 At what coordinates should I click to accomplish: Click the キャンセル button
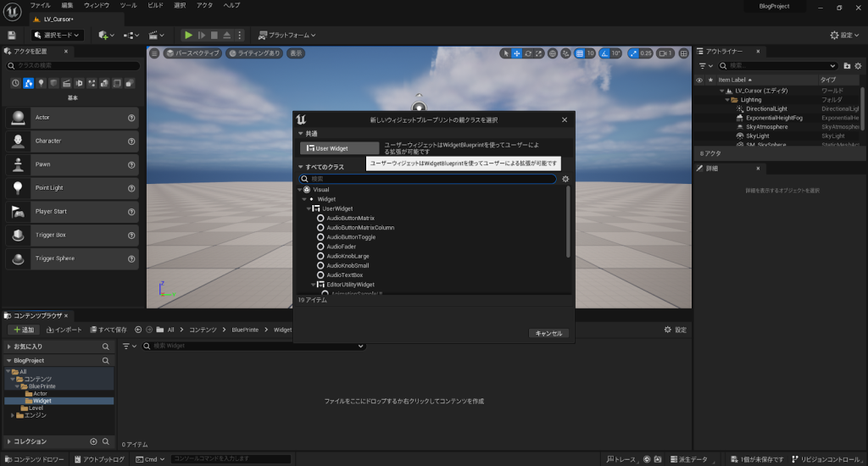pos(548,333)
